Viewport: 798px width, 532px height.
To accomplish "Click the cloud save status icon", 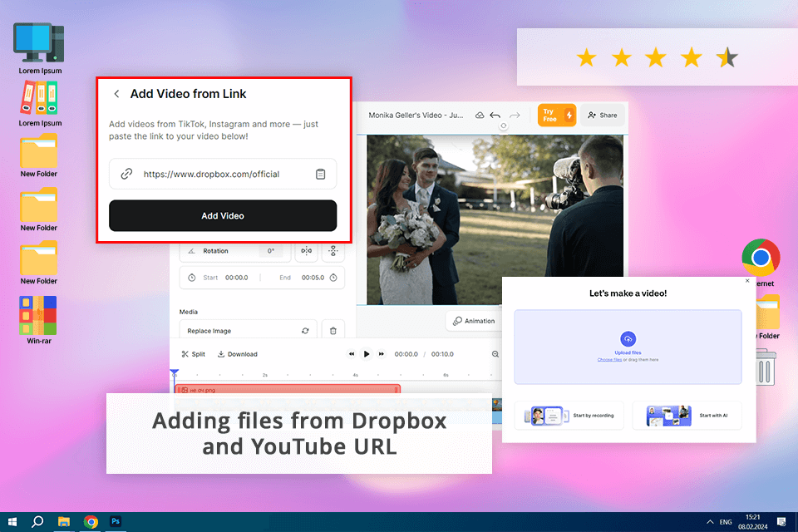I will [480, 115].
